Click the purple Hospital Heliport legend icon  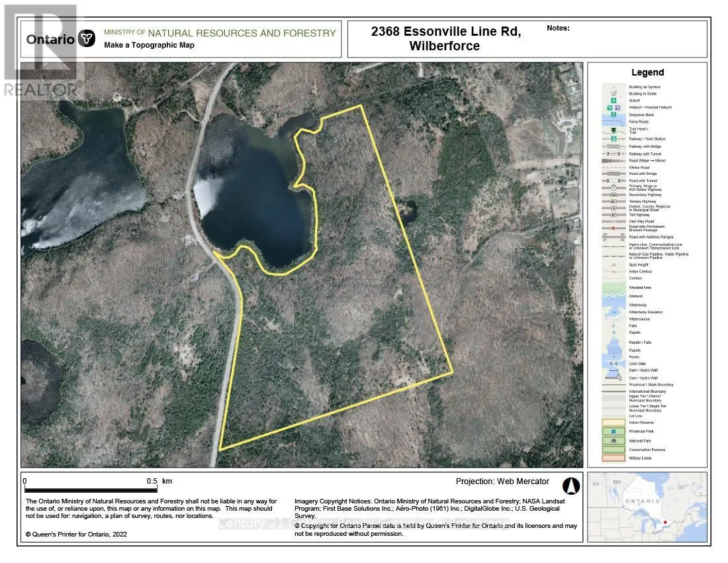click(x=617, y=107)
